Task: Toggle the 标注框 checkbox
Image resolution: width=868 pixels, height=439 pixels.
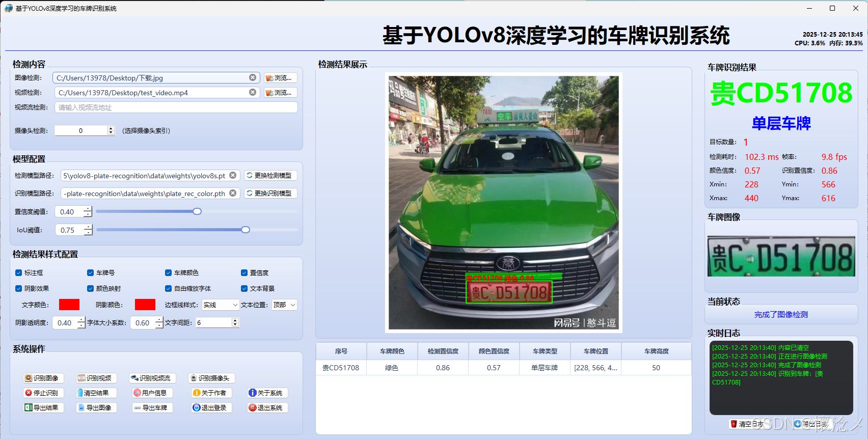Action: [18, 273]
